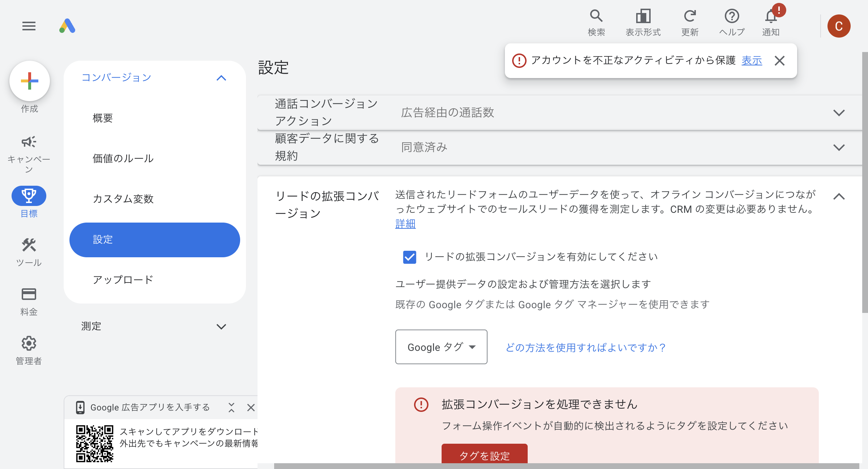The image size is (868, 469).
Task: Collapse the Google 広告アプリ banner
Action: 231,408
